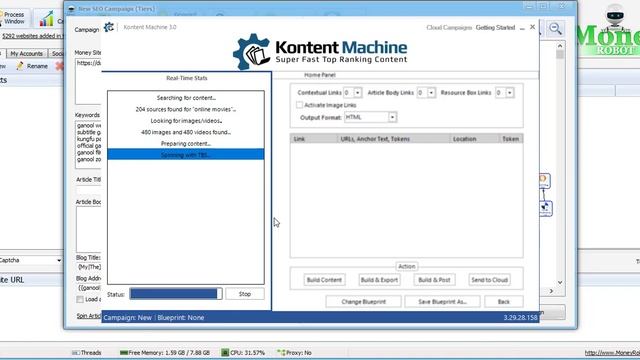This screenshot has width=640, height=360.
Task: Click the Link column header
Action: click(x=314, y=139)
